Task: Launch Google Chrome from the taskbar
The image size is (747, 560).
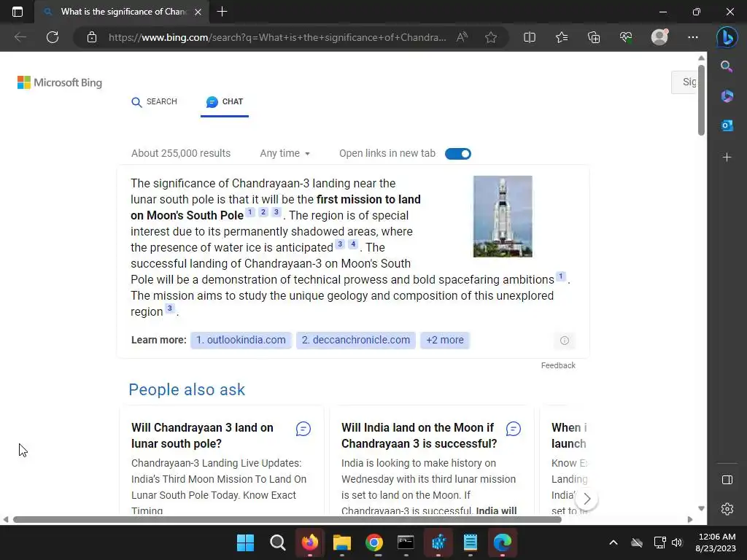Action: (x=374, y=542)
